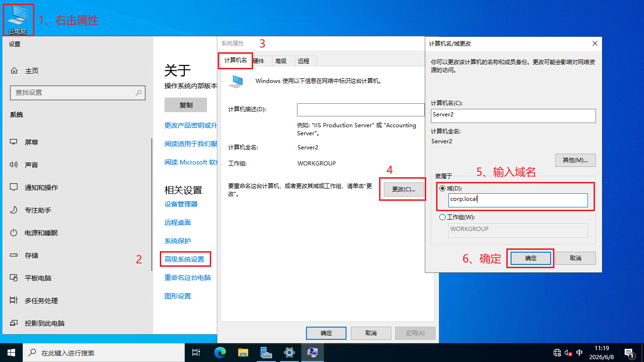Open Remote Desktop link

point(178,222)
